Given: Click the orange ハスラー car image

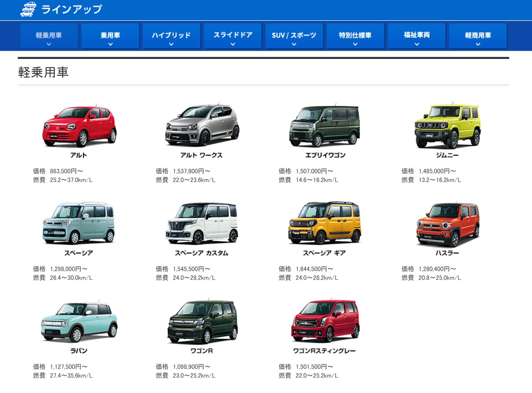Looking at the screenshot, I should pyautogui.click(x=448, y=224).
